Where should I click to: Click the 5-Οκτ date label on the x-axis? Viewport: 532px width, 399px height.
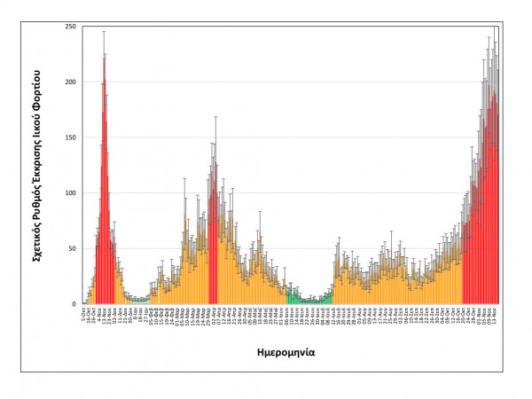[85, 315]
